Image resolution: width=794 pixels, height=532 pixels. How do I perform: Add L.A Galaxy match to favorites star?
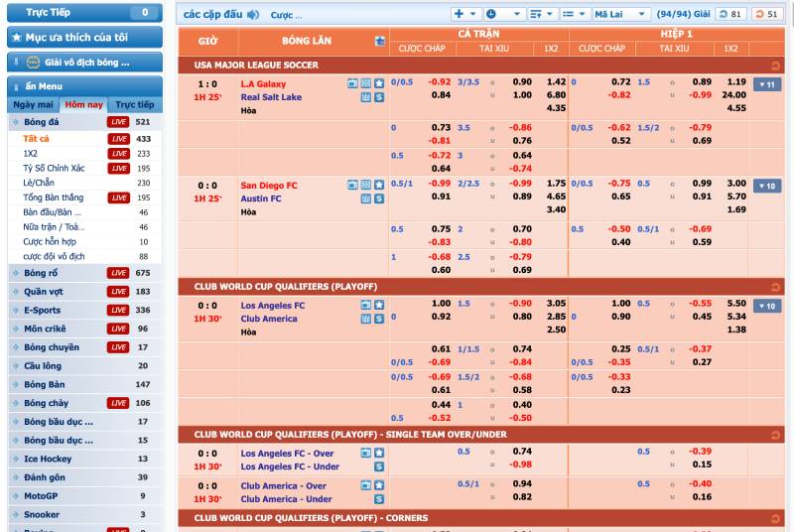(379, 84)
